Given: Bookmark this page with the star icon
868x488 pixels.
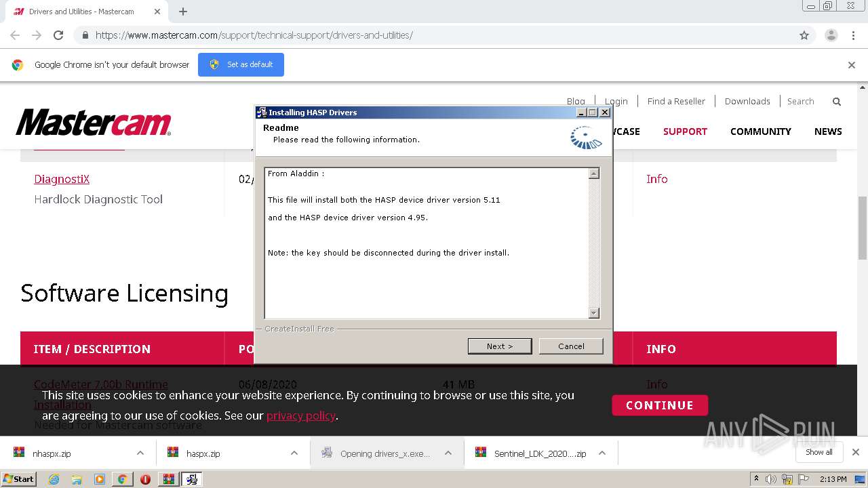Looking at the screenshot, I should (804, 35).
